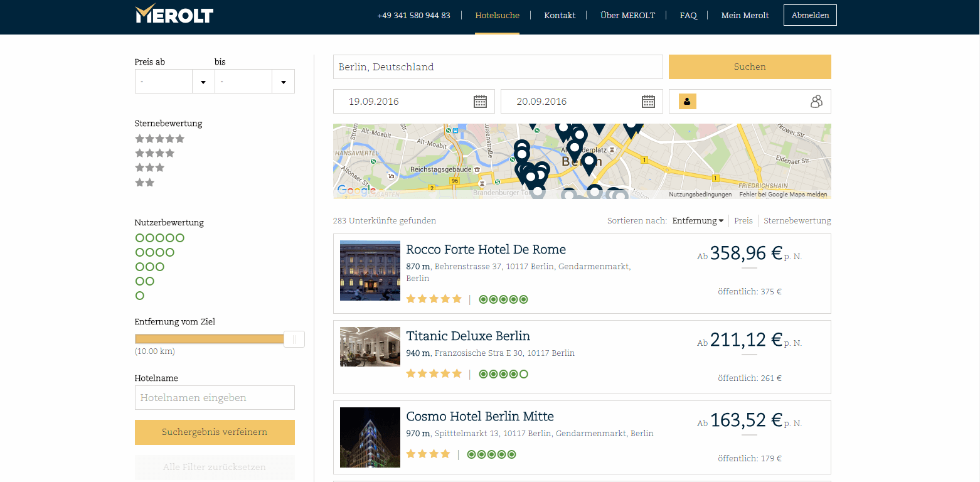980x482 pixels.
Task: Click check-in date field 19.09.2016
Action: tap(414, 101)
